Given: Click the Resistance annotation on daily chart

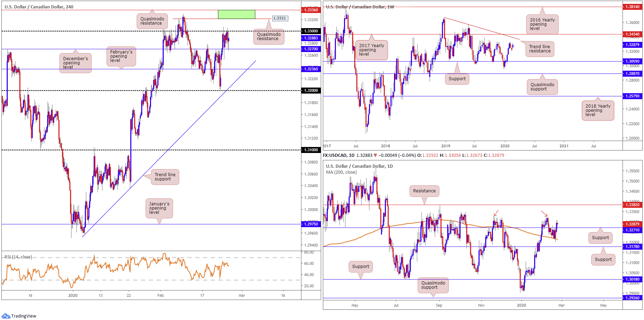Looking at the screenshot, I should coord(424,191).
